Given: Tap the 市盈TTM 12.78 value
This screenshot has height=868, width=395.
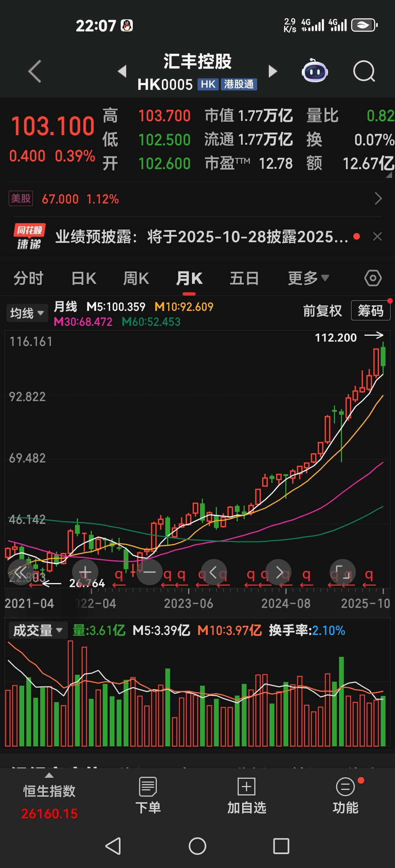Looking at the screenshot, I should pyautogui.click(x=249, y=163).
